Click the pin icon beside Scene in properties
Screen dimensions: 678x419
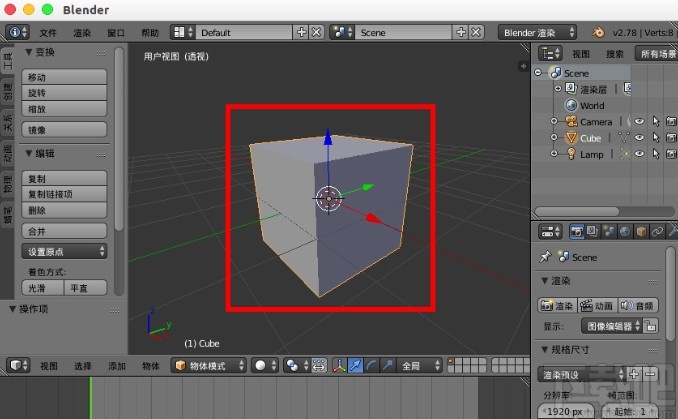(x=545, y=257)
